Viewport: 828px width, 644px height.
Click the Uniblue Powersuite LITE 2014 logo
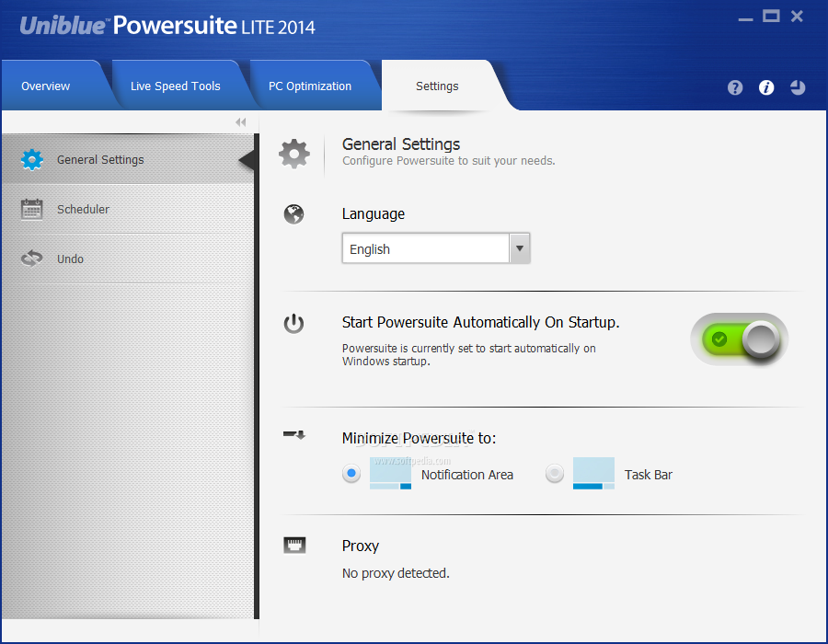(167, 26)
